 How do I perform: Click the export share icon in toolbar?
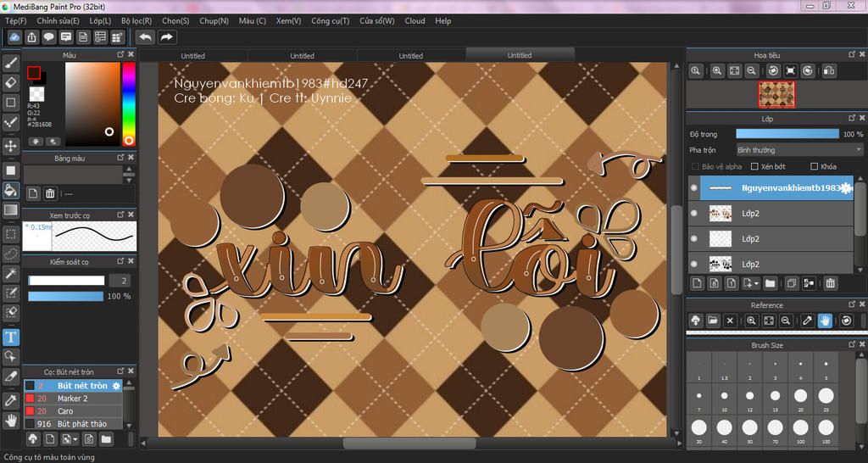[32, 37]
